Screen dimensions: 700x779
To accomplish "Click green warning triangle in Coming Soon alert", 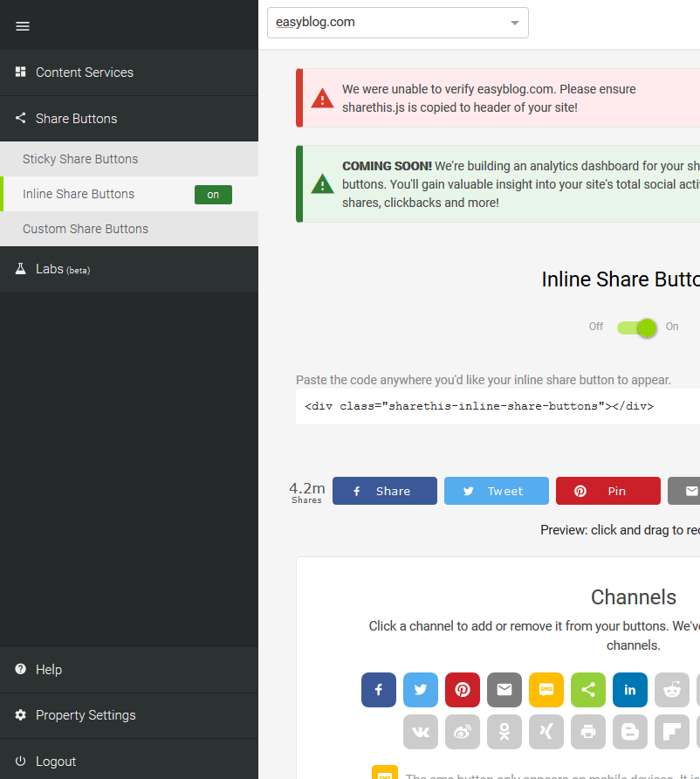I will pos(322,184).
